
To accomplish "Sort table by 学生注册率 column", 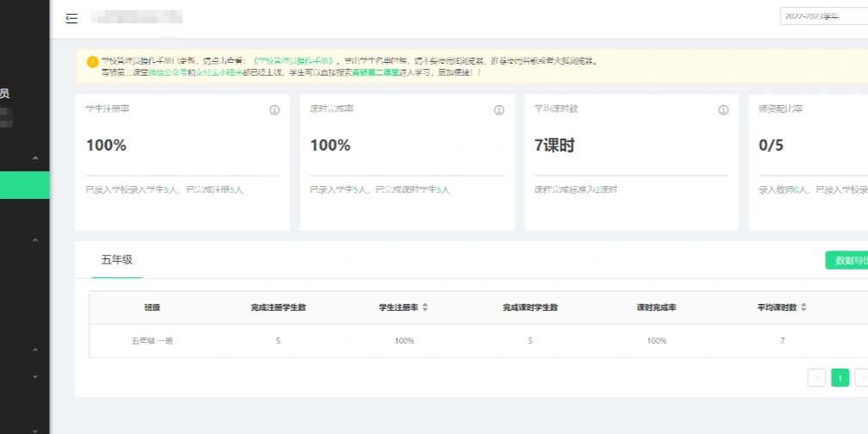I will point(425,307).
